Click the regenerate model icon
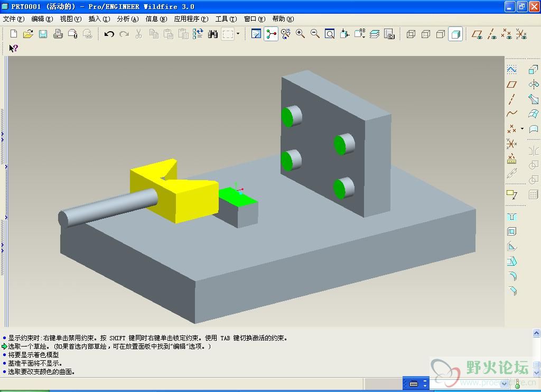The width and height of the screenshot is (541, 392). point(198,34)
